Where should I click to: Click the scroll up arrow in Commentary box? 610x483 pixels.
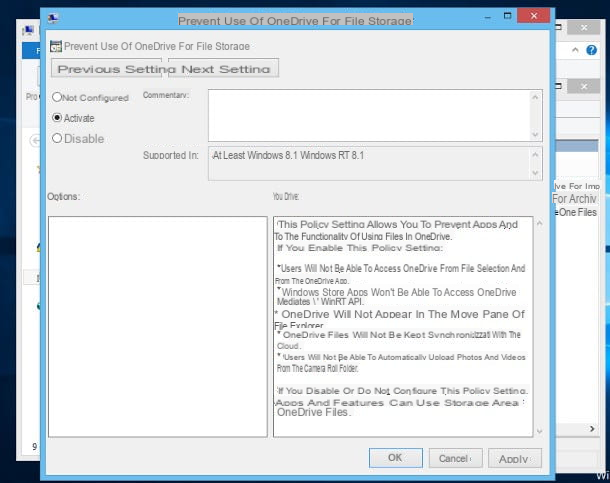click(x=535, y=97)
